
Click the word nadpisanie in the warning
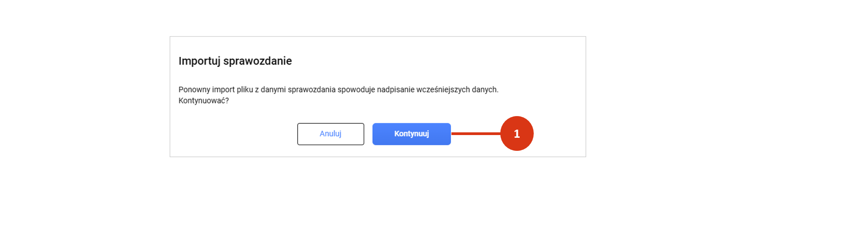[395, 89]
